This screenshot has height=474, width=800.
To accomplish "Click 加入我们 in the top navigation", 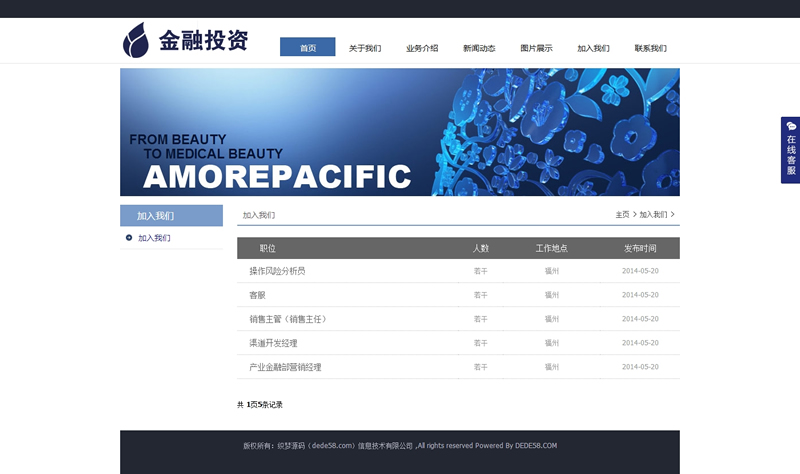I will tap(593, 48).
